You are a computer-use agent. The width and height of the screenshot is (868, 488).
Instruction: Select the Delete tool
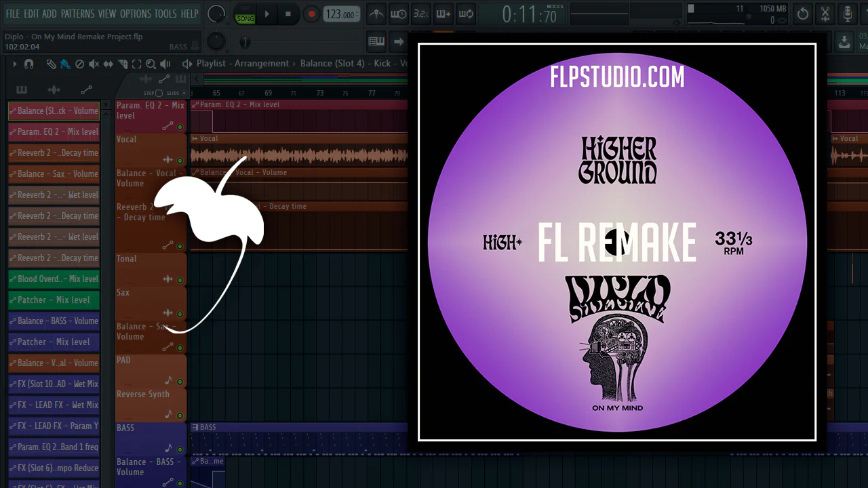point(79,64)
